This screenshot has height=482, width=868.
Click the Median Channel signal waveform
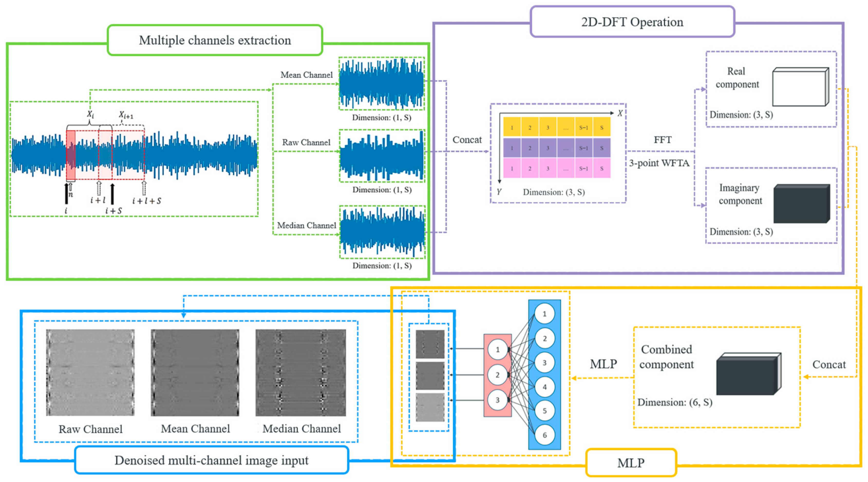point(382,232)
